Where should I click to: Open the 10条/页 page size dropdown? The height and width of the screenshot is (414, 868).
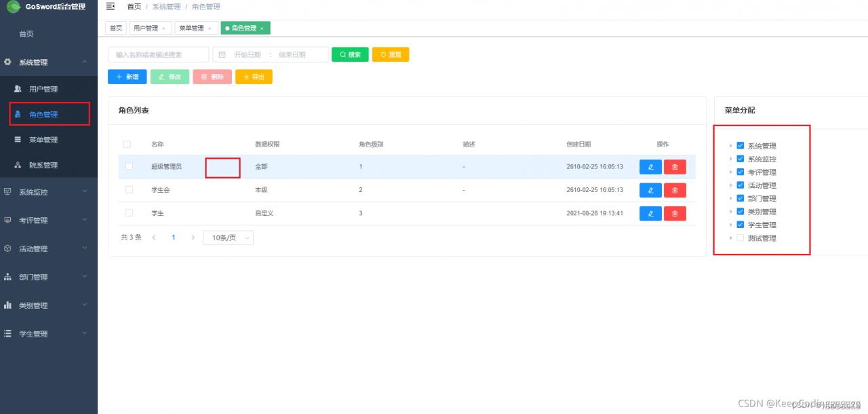click(228, 238)
